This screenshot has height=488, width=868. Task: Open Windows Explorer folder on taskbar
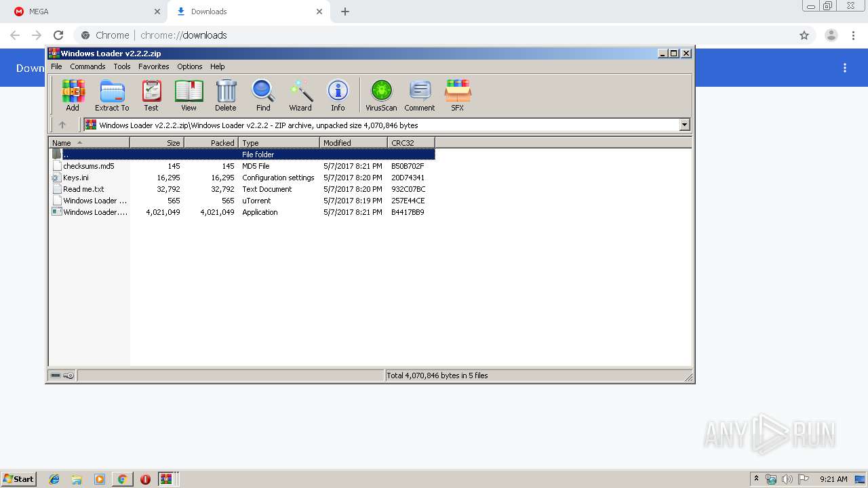click(x=77, y=479)
